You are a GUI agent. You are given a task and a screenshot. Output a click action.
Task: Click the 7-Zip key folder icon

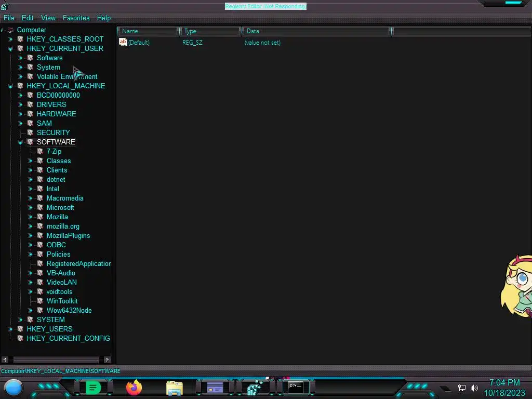coord(40,151)
